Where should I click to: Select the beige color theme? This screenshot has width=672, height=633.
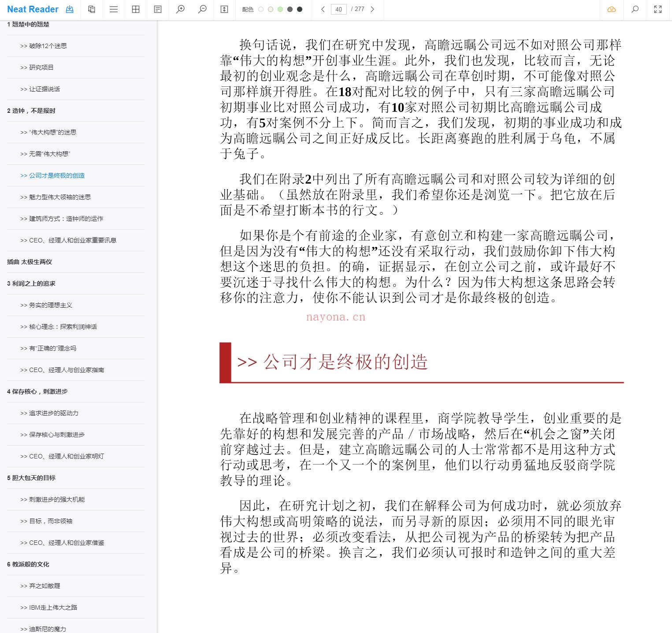click(x=271, y=9)
